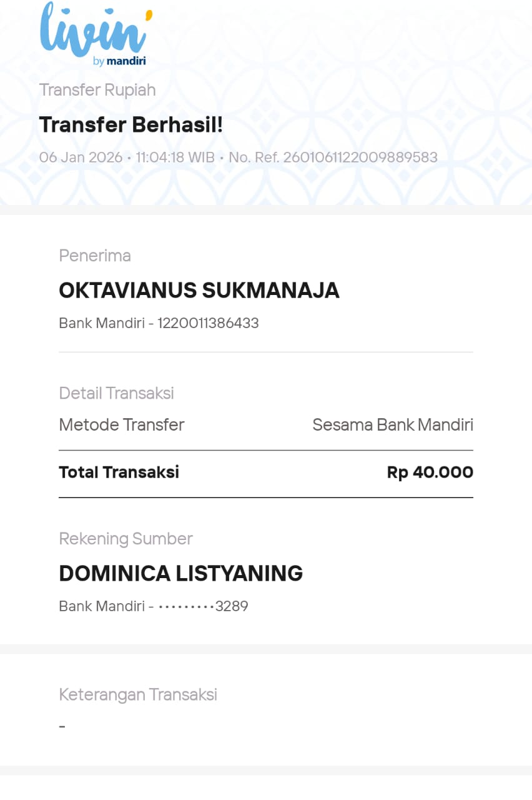Click the dash under Keterangan Transaksi

click(62, 726)
